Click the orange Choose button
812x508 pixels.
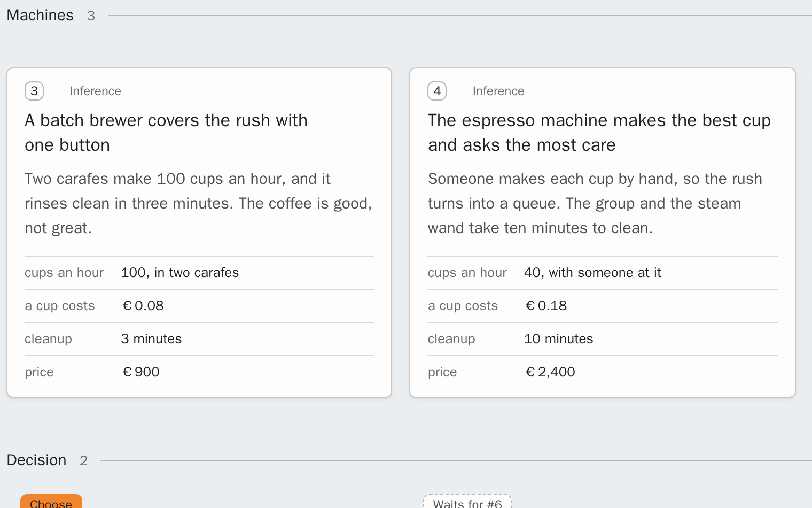point(51,502)
